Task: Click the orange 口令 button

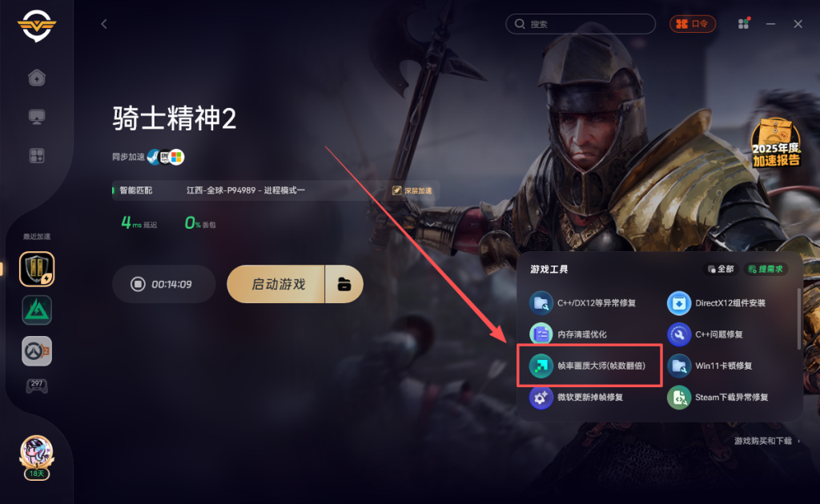Action: pos(693,24)
